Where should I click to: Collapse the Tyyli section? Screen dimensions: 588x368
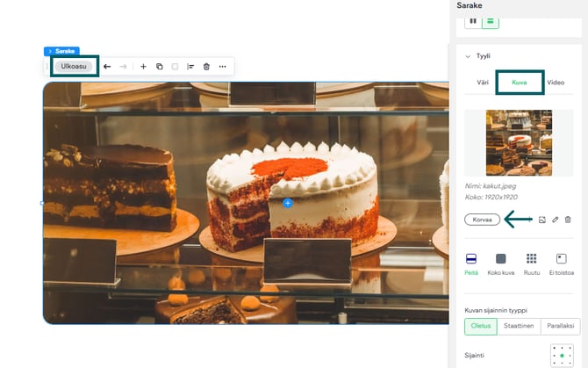point(469,55)
